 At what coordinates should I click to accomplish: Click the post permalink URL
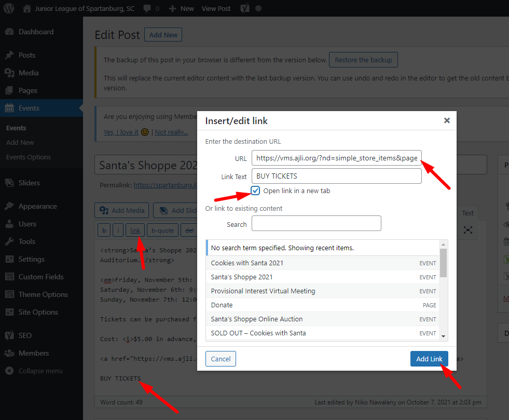tap(165, 185)
